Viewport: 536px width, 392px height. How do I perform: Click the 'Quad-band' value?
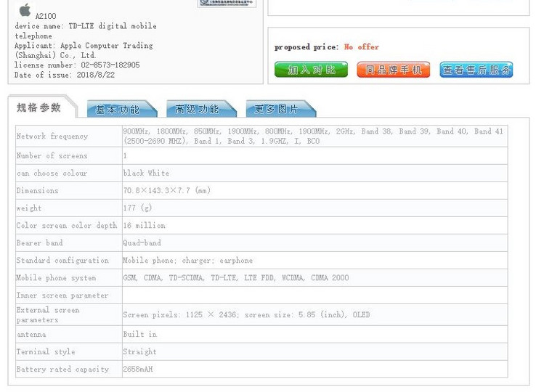pyautogui.click(x=142, y=243)
